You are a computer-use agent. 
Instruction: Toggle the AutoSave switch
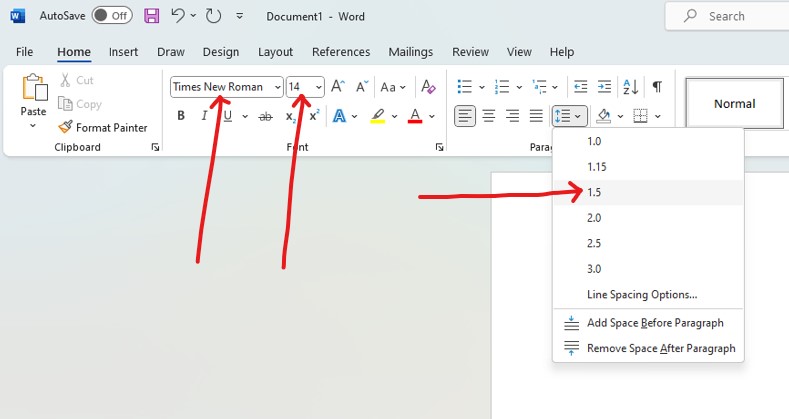pyautogui.click(x=111, y=16)
